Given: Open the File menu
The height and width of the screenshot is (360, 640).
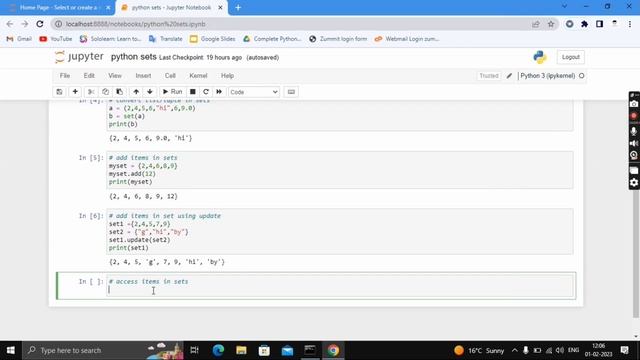Looking at the screenshot, I should click(x=64, y=76).
